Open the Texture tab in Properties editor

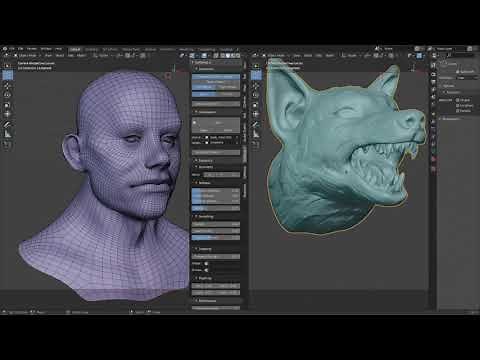click(x=433, y=169)
